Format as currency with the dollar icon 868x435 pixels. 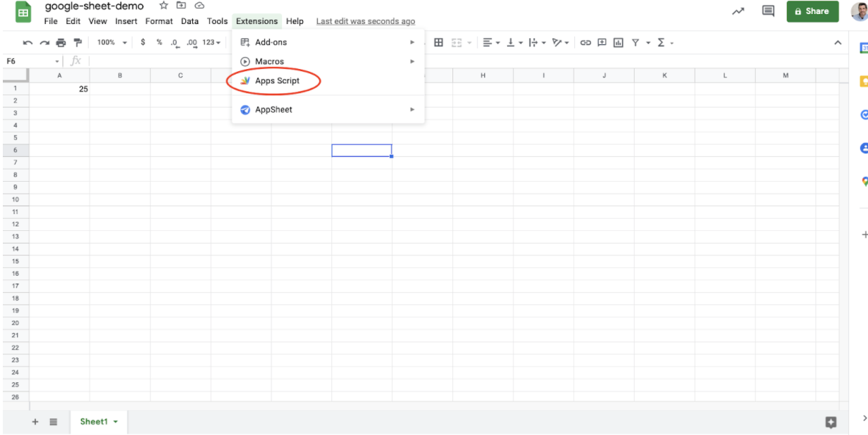tap(143, 42)
